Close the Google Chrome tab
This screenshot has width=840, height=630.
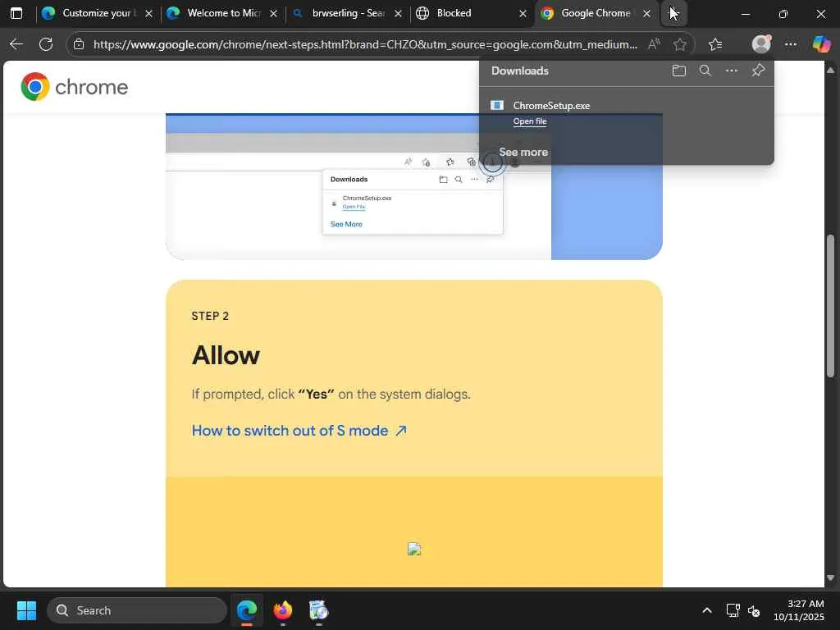click(x=646, y=13)
